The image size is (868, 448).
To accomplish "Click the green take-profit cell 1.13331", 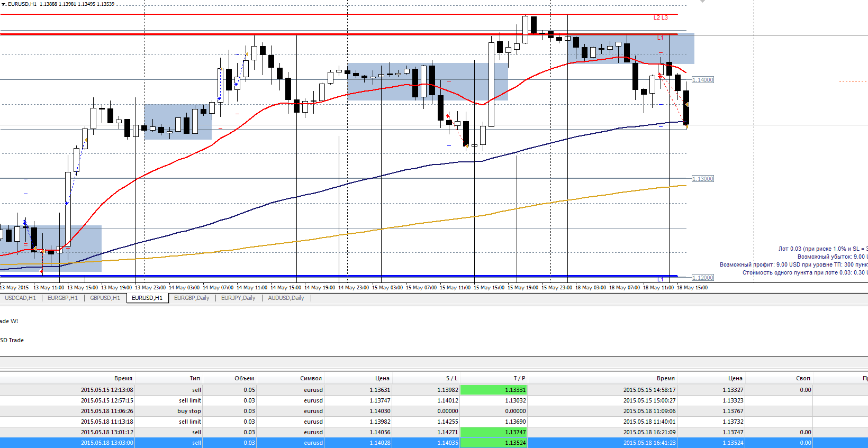I will [493, 390].
